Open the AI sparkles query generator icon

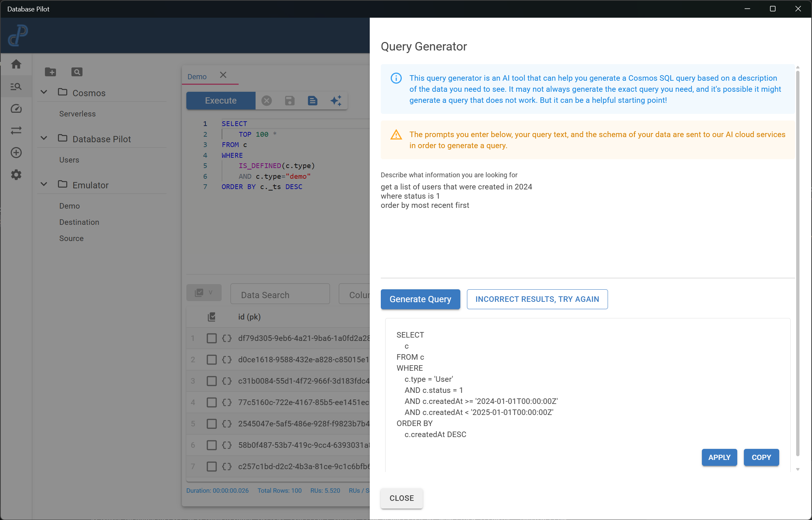click(335, 100)
